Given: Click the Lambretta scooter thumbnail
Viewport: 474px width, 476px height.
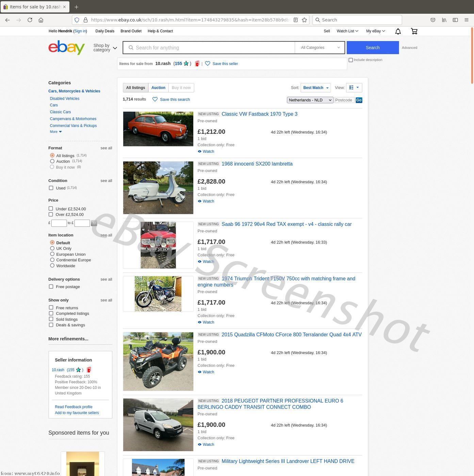Looking at the screenshot, I should coord(158,188).
